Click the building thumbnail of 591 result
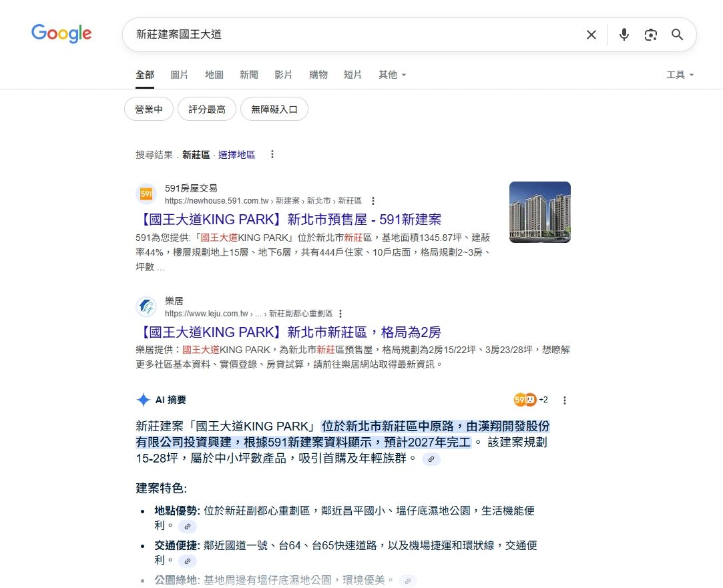This screenshot has height=588, width=723. [540, 212]
